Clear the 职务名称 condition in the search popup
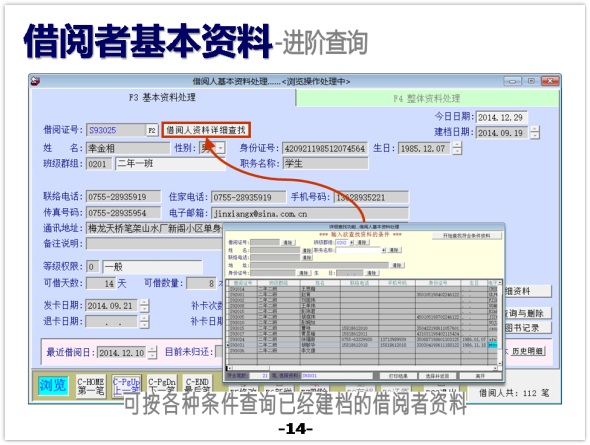590x445 pixels. coord(394,250)
